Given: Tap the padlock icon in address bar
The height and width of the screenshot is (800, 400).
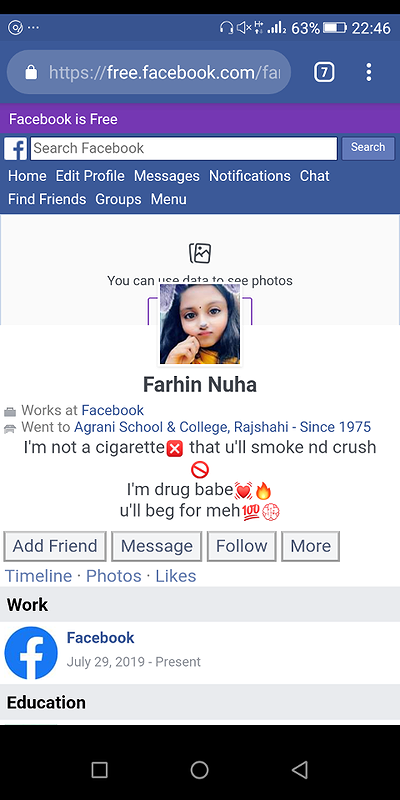Looking at the screenshot, I should [31, 72].
